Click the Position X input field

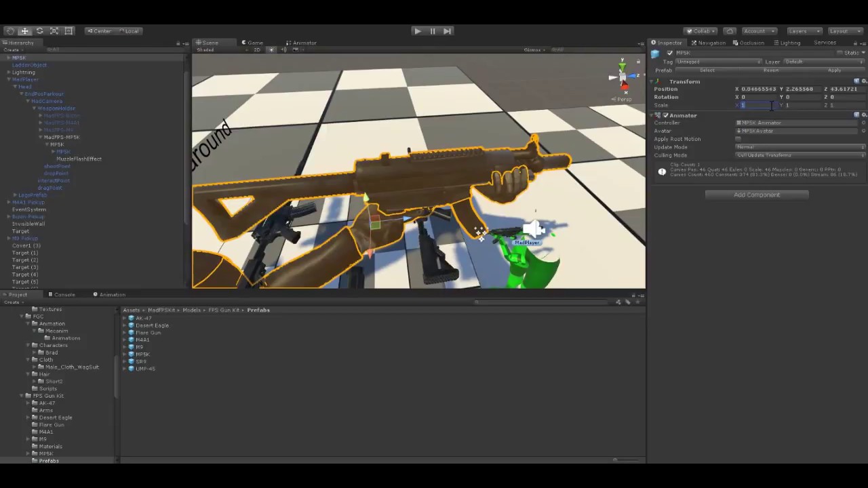click(759, 89)
